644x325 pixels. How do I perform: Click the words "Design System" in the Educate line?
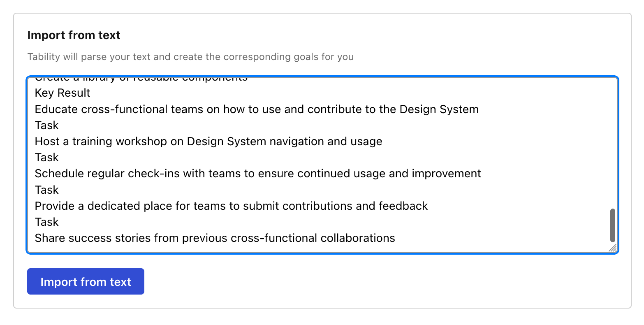pos(439,109)
